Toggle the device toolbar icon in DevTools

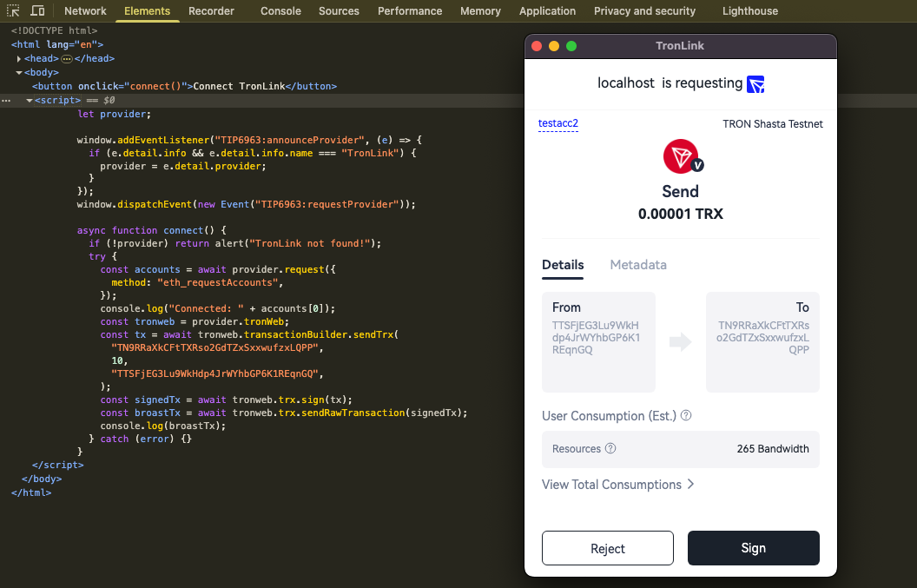tap(37, 10)
